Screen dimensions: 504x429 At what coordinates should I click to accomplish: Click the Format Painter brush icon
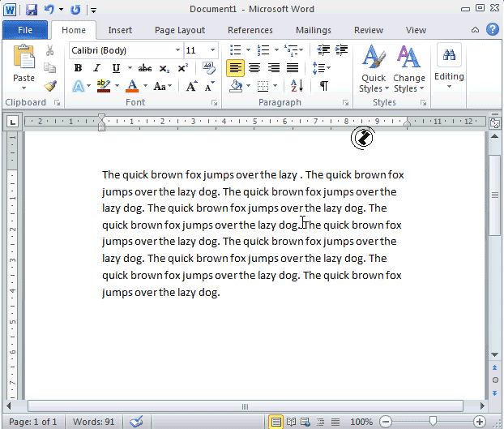pyautogui.click(x=50, y=86)
